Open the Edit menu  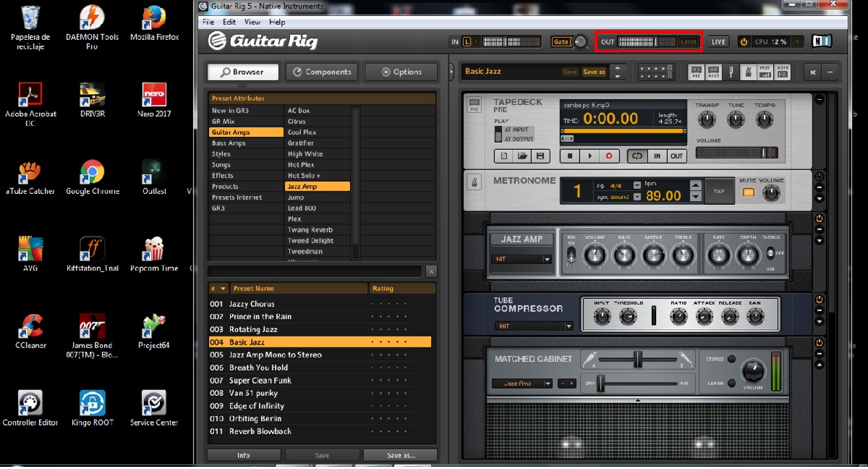click(x=229, y=22)
